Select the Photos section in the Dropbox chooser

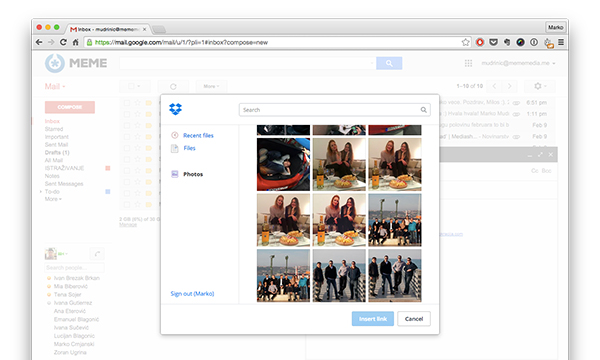[193, 174]
